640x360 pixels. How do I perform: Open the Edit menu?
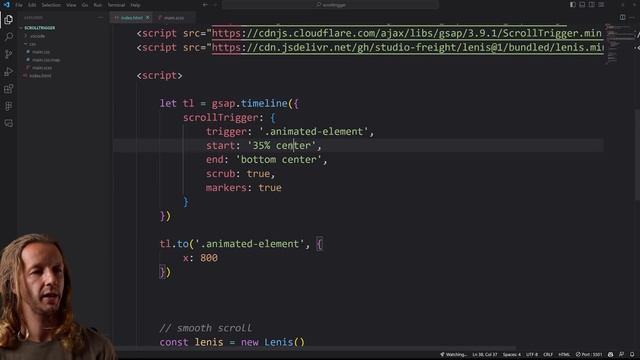pos(32,5)
